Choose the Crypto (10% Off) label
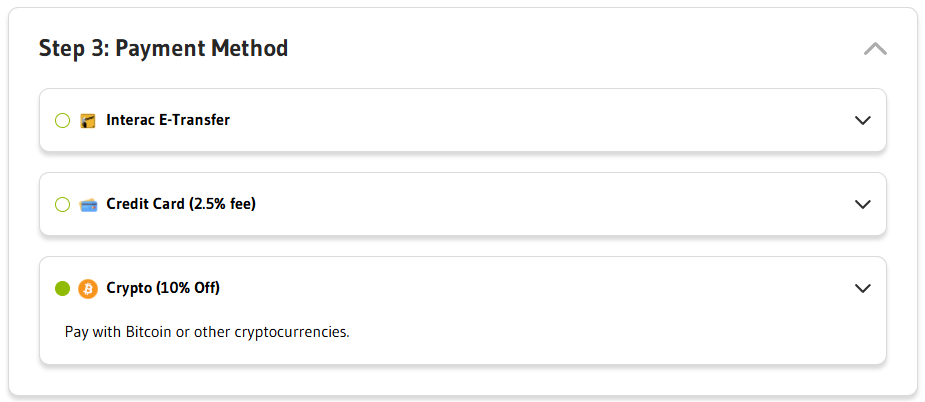The width and height of the screenshot is (925, 402). (163, 288)
